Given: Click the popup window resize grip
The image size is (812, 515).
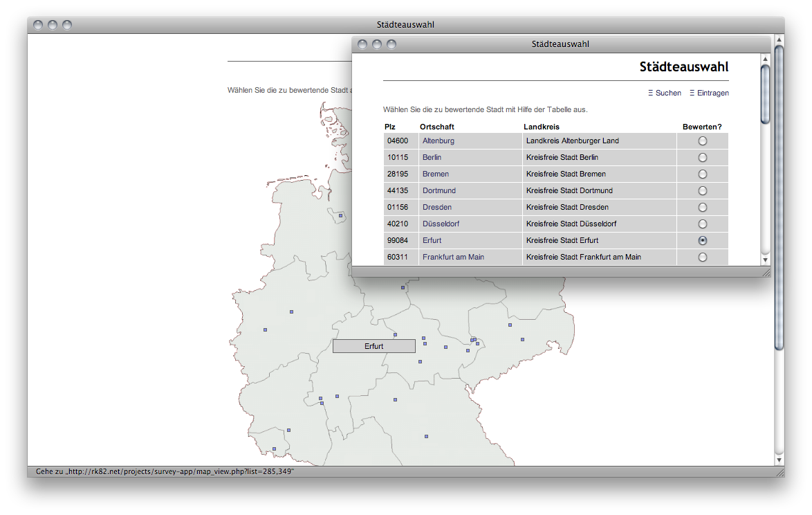Looking at the screenshot, I should [x=766, y=273].
